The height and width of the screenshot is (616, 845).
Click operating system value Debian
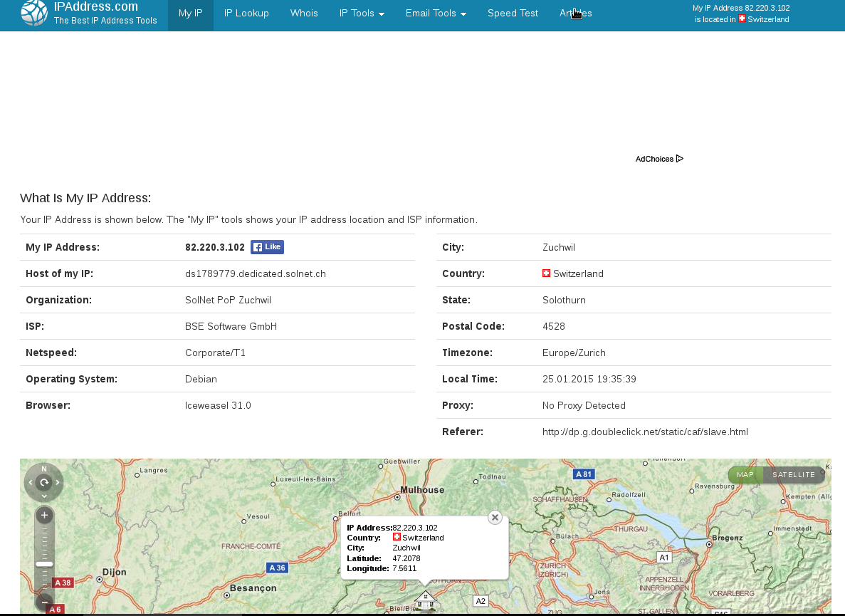coord(201,380)
